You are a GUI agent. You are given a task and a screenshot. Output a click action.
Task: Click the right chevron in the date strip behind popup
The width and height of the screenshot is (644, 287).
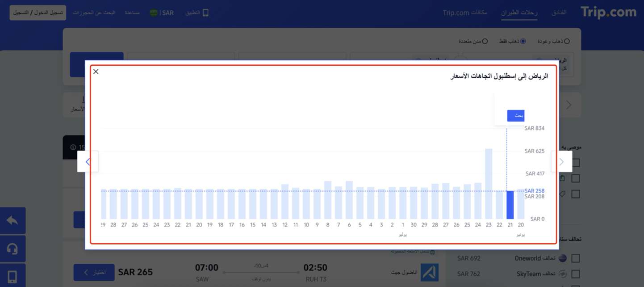click(569, 105)
